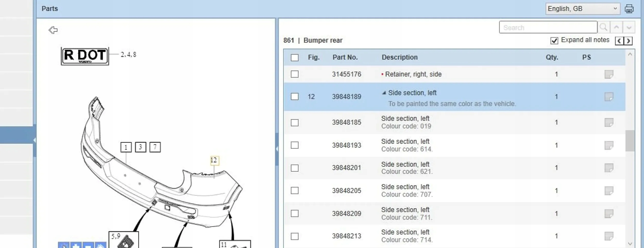This screenshot has width=644, height=248.
Task: Click the Fig. column header
Action: pos(314,57)
